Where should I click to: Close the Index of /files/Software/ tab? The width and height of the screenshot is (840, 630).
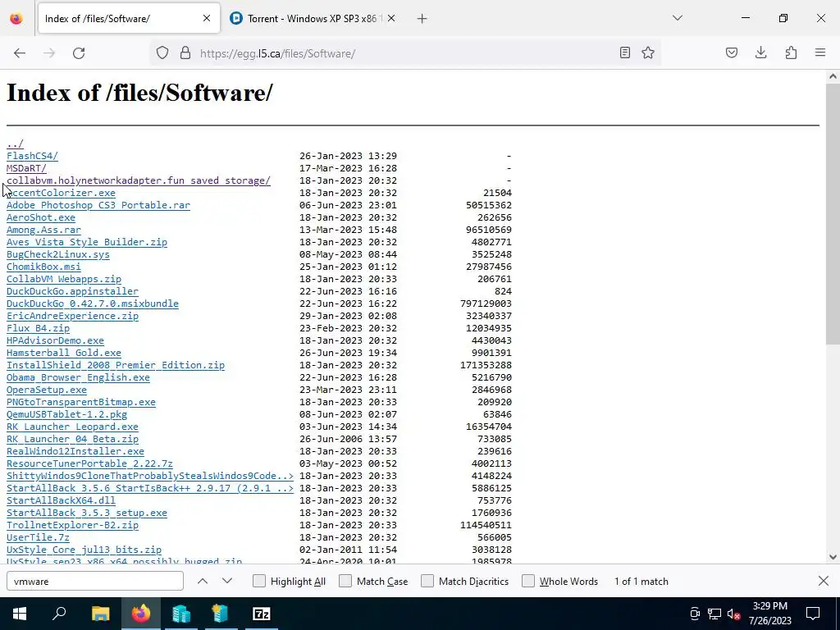pos(207,18)
